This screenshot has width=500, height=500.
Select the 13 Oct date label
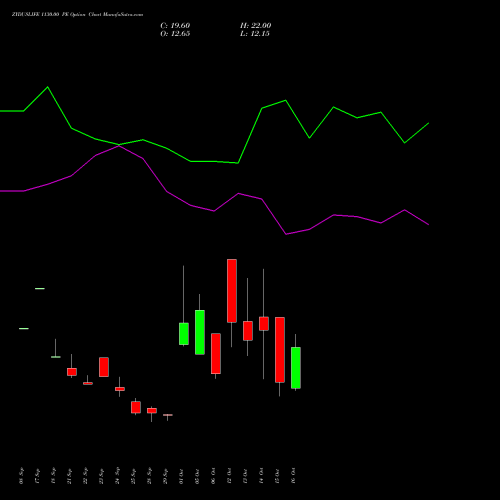[246, 476]
